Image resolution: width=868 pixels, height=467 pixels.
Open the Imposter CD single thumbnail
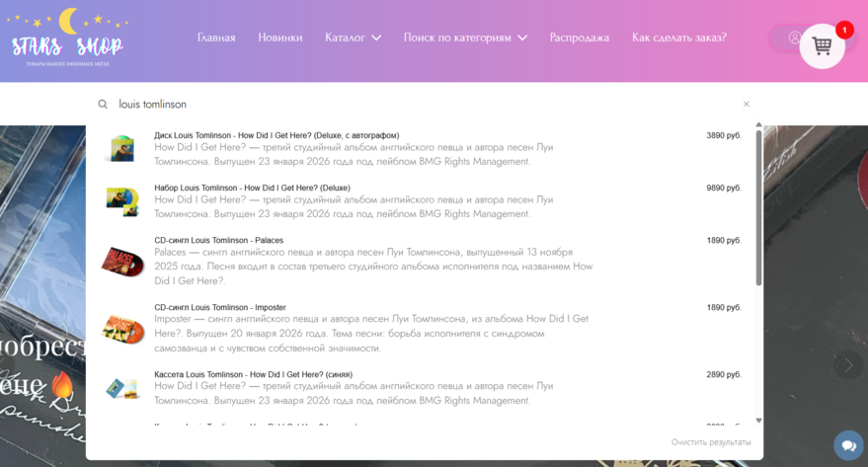122,327
